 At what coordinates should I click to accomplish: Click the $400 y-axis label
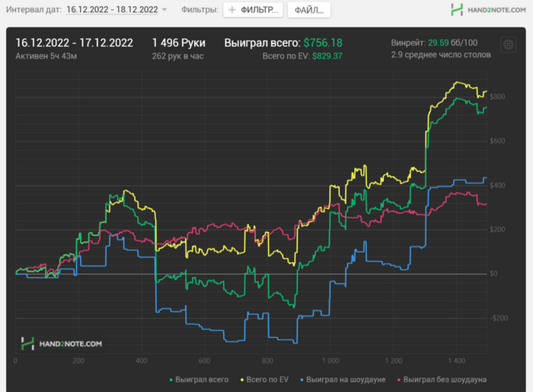pyautogui.click(x=497, y=186)
